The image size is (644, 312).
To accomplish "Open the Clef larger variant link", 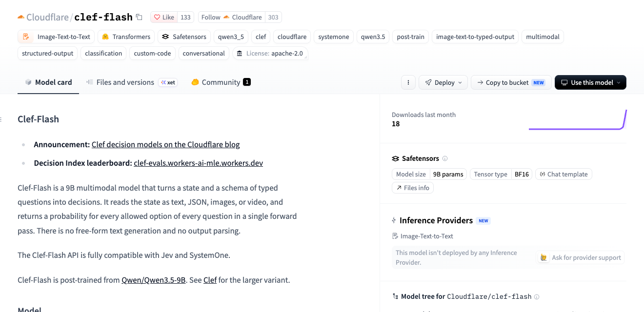I will tap(210, 280).
